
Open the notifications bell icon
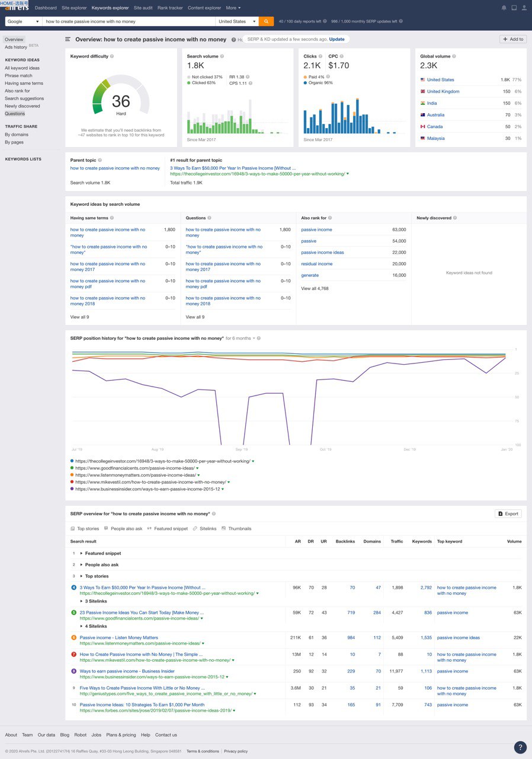coord(504,8)
